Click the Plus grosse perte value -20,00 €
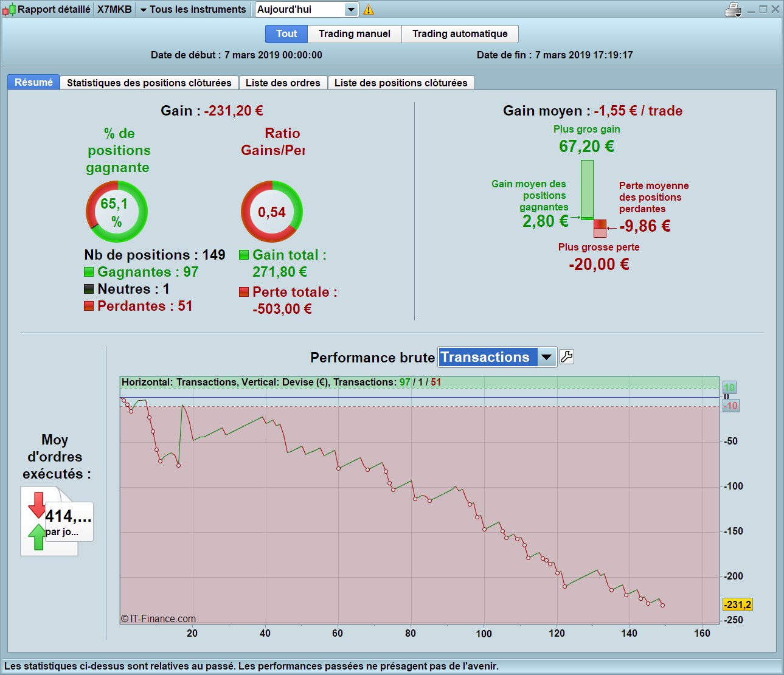This screenshot has width=784, height=675. coord(599,265)
